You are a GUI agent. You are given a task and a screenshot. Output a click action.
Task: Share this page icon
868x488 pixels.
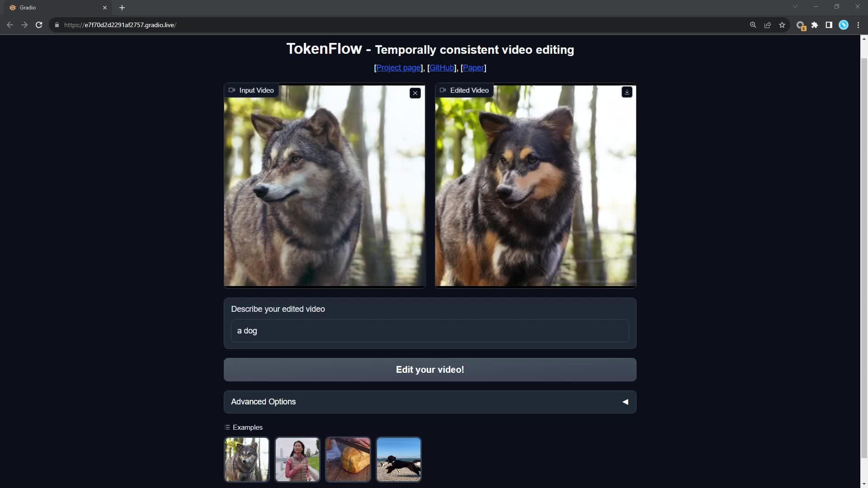[768, 25]
